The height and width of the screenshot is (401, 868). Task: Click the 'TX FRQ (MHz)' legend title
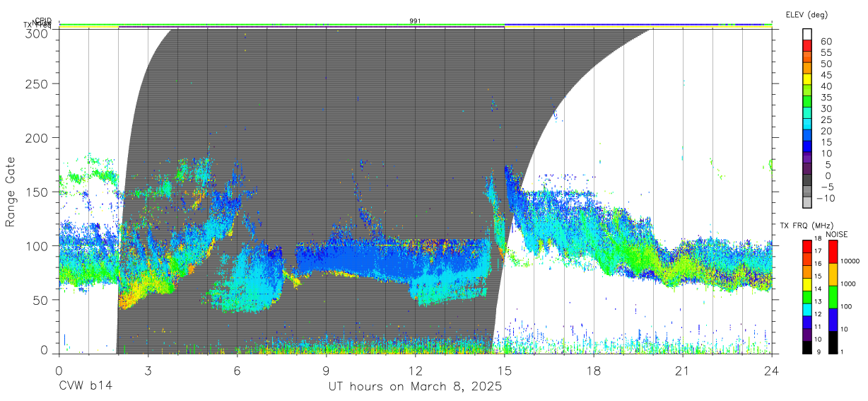tap(806, 226)
